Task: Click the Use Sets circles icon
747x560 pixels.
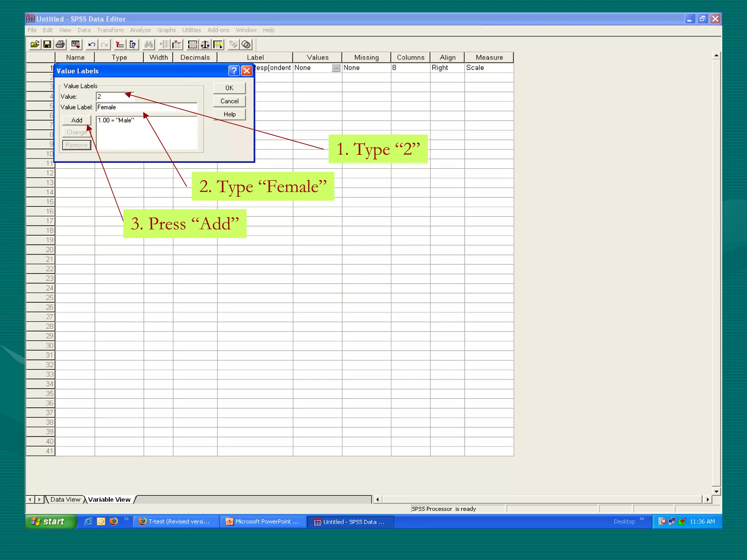Action: coord(247,44)
